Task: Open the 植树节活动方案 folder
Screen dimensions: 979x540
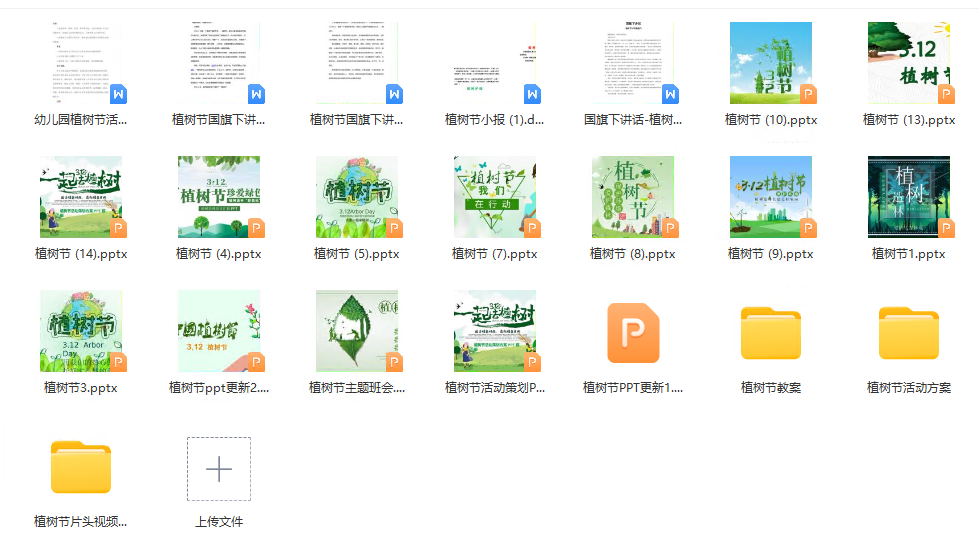Action: click(908, 334)
